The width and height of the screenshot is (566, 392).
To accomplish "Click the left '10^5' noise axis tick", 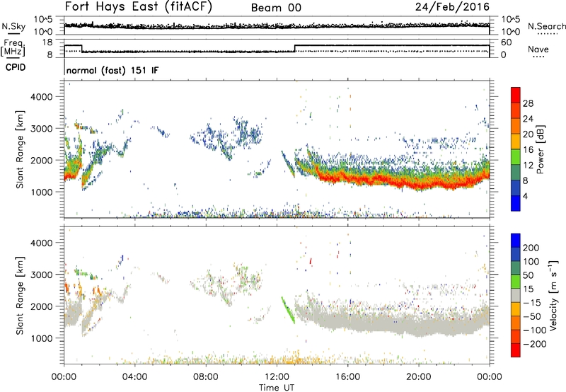I will pos(43,20).
